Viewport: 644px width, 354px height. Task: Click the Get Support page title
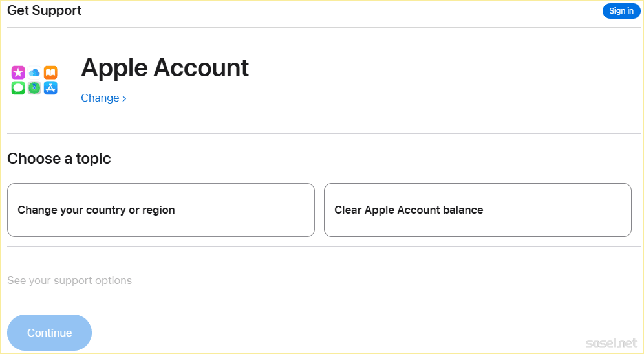[45, 11]
